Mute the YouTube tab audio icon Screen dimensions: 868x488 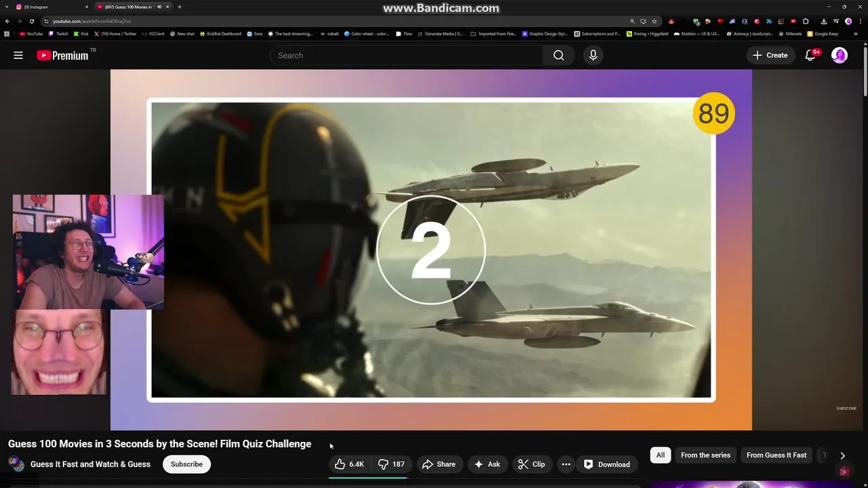point(159,7)
